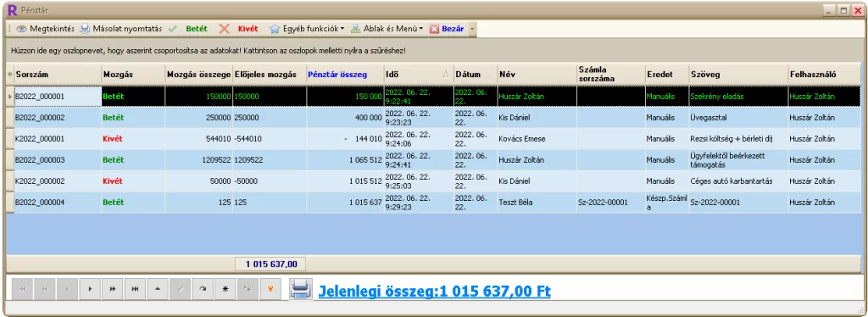Click the Teszt Béla name cell
The height and width of the screenshot is (317, 868).
pyautogui.click(x=537, y=203)
